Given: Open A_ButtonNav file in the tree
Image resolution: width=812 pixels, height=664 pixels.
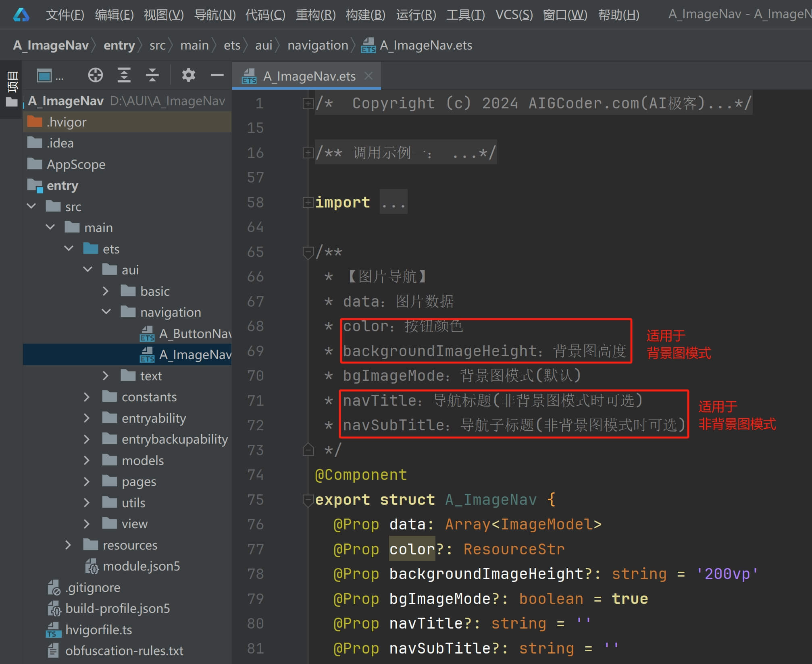Looking at the screenshot, I should (x=194, y=334).
